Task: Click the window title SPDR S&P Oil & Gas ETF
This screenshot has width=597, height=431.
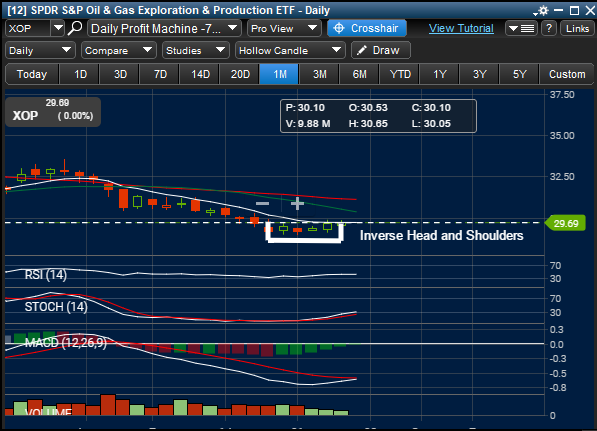Action: pyautogui.click(x=169, y=10)
